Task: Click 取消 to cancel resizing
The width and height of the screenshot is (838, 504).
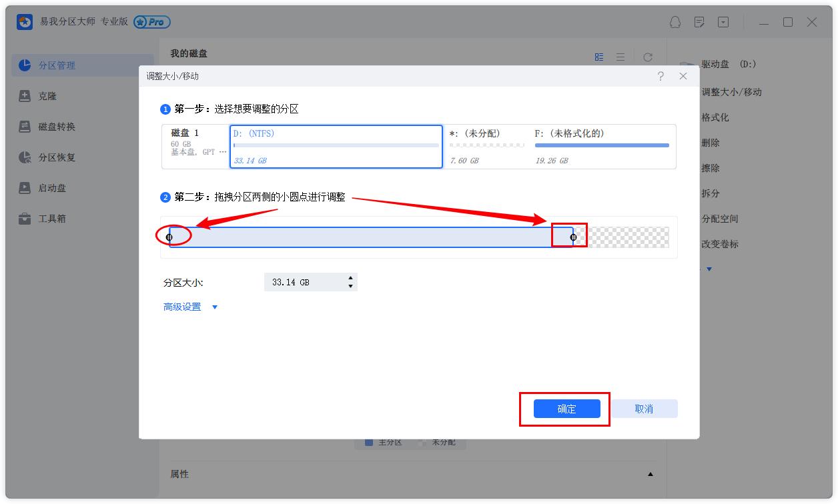Action: [x=645, y=409]
